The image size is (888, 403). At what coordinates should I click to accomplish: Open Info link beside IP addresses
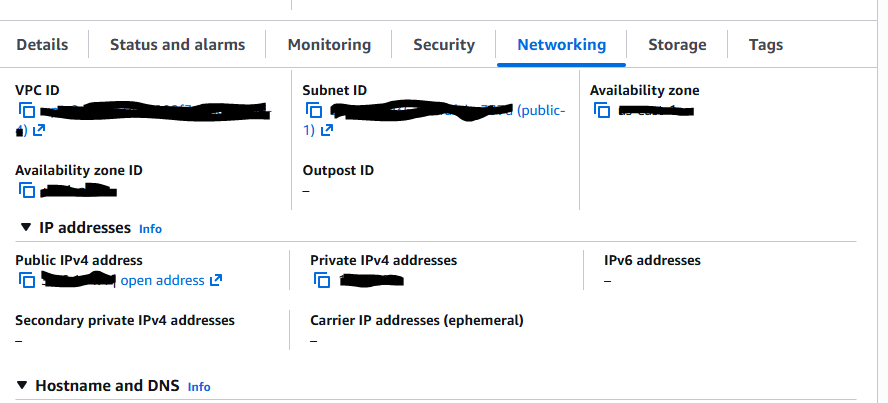pos(150,229)
